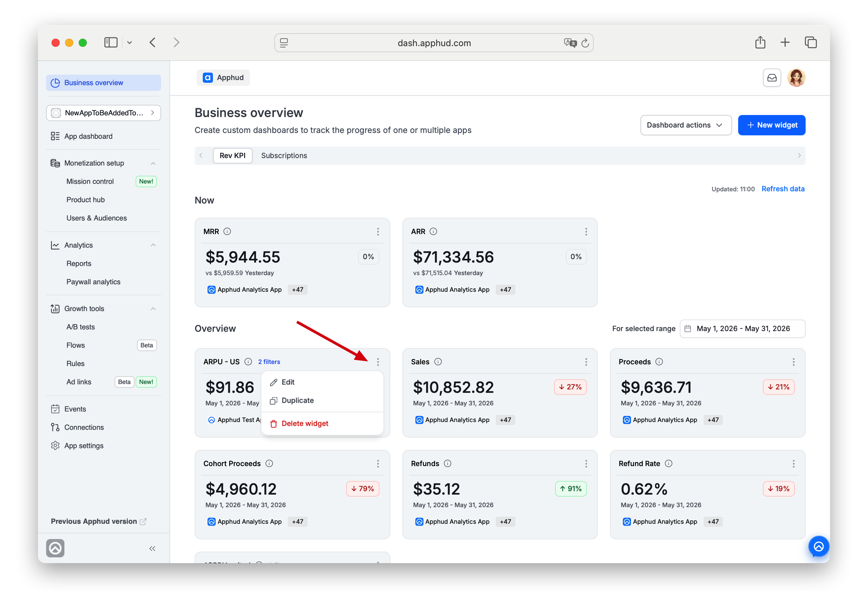Screen dimensions: 868x614
Task: Click the Safari share icon
Action: click(760, 42)
